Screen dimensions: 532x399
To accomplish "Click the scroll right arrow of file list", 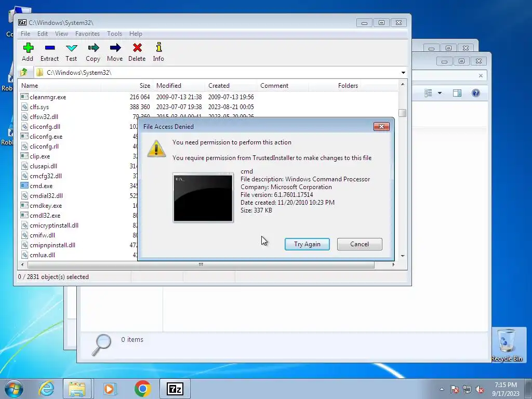I will (x=393, y=264).
